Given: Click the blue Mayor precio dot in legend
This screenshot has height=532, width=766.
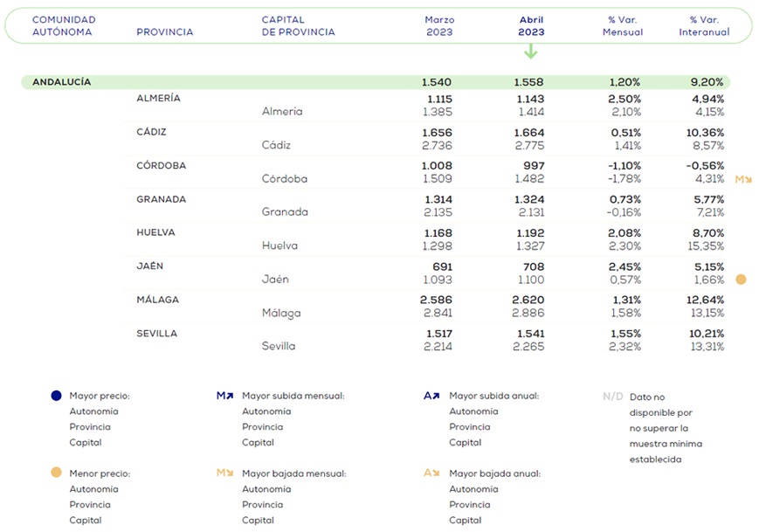Looking at the screenshot, I should coord(57,396).
